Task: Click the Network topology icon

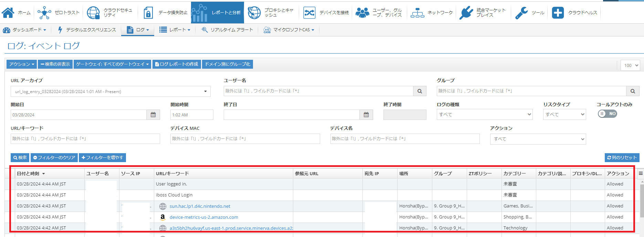Action: [x=417, y=13]
